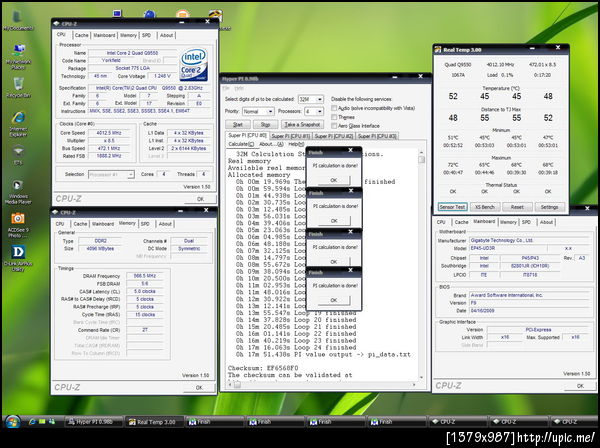Switch to Real Temp 3.00 taskbar button
The height and width of the screenshot is (448, 600).
click(154, 422)
